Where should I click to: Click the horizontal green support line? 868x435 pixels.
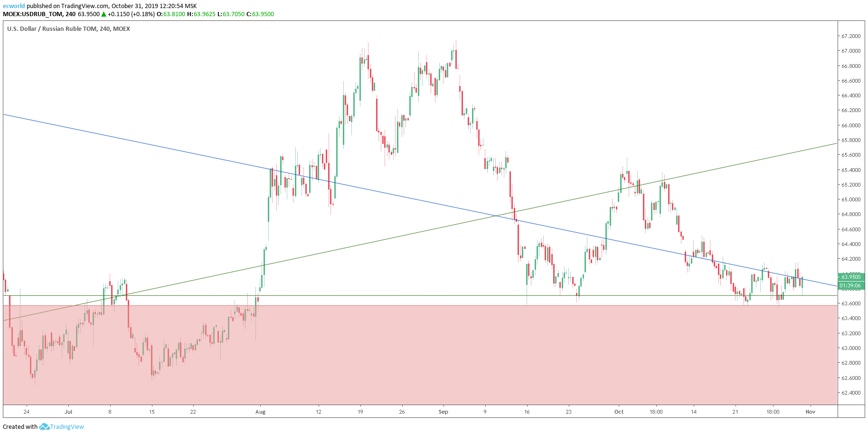point(427,295)
